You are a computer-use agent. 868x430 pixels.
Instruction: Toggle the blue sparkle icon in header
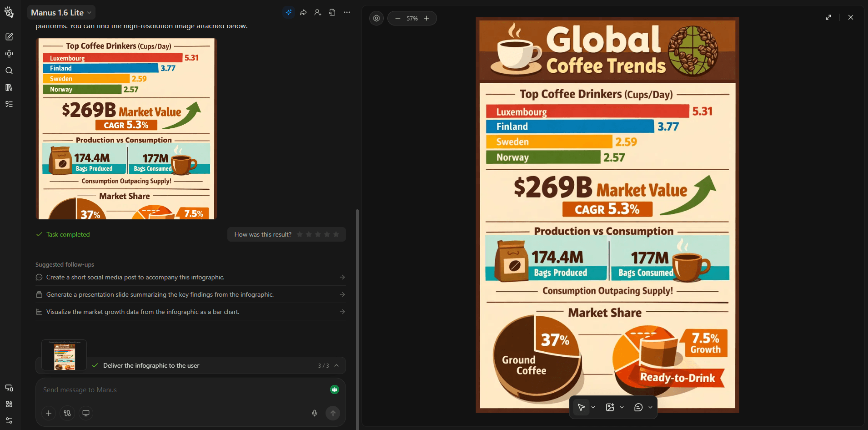289,13
